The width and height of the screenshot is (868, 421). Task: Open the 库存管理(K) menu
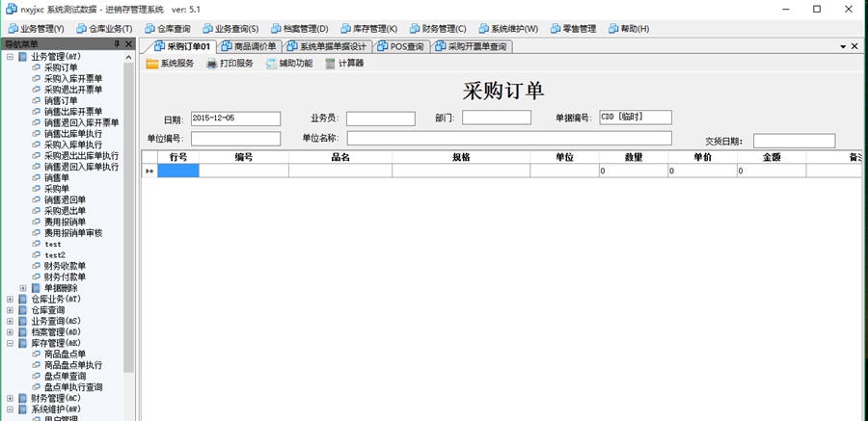click(368, 29)
